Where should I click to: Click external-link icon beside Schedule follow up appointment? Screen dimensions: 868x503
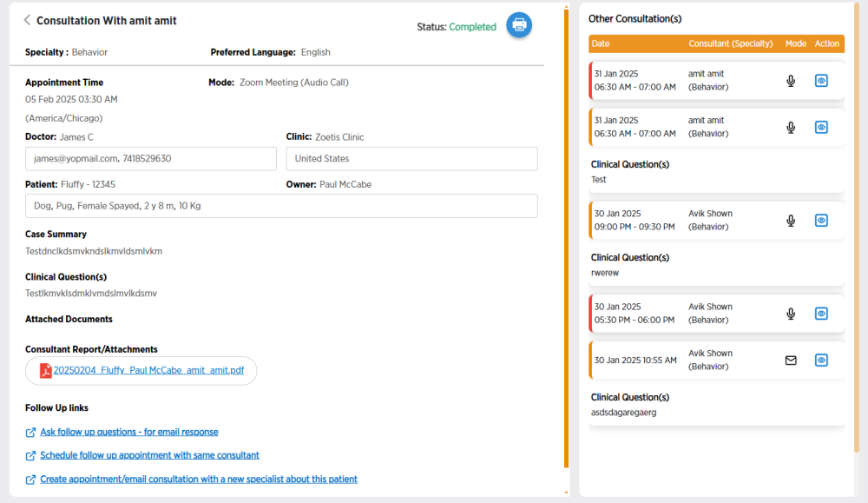[x=31, y=455]
